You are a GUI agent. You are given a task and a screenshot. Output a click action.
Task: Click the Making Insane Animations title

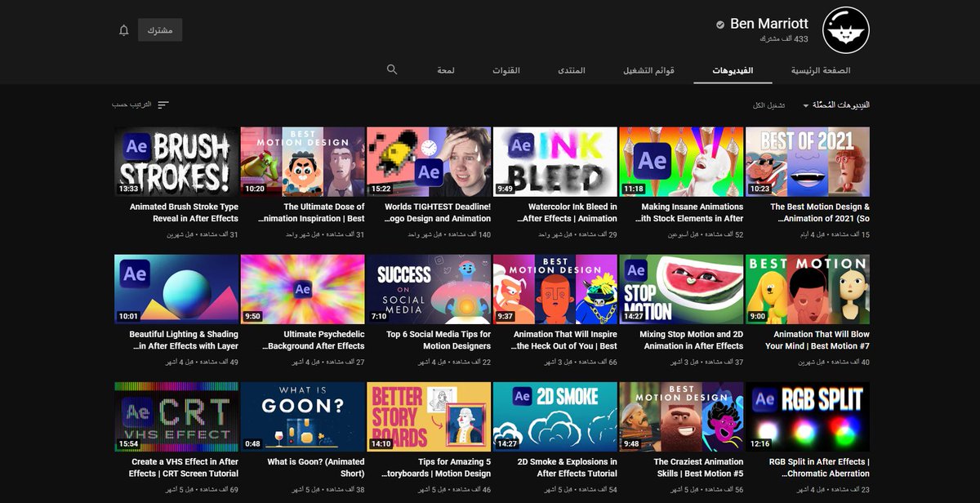click(x=689, y=212)
